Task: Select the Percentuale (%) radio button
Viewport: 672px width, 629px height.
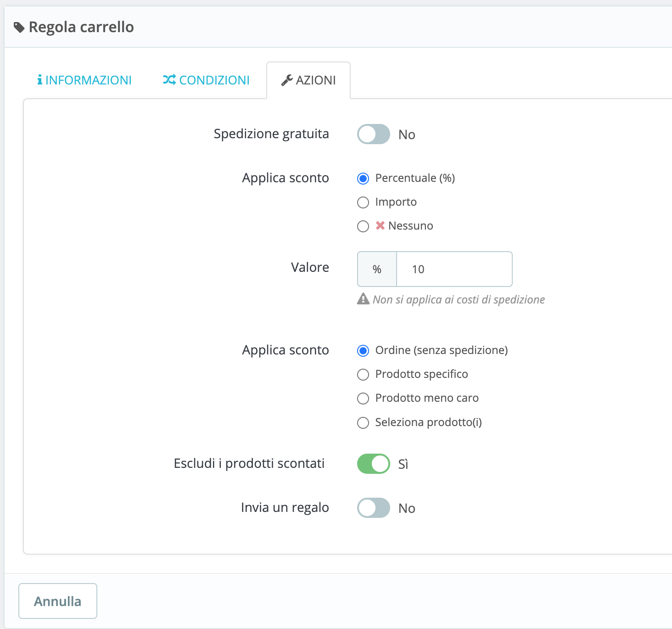Action: [x=363, y=179]
